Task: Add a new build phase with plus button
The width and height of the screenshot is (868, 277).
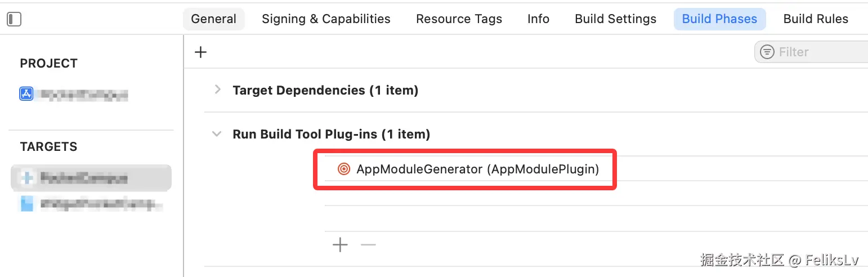Action: point(200,52)
